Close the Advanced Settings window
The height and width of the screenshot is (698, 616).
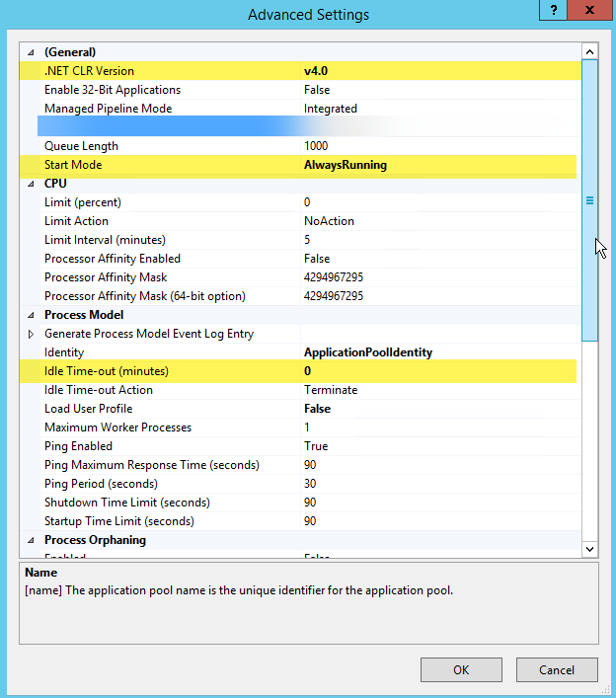[589, 10]
